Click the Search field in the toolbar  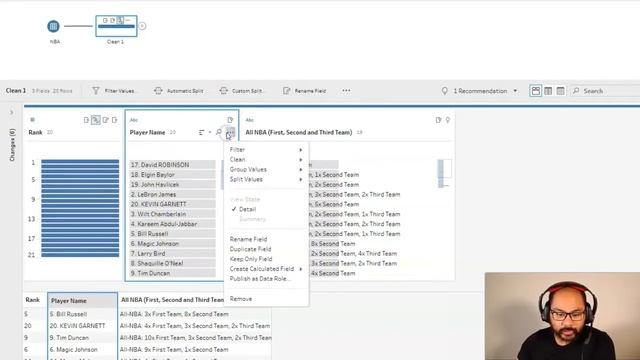tap(605, 91)
